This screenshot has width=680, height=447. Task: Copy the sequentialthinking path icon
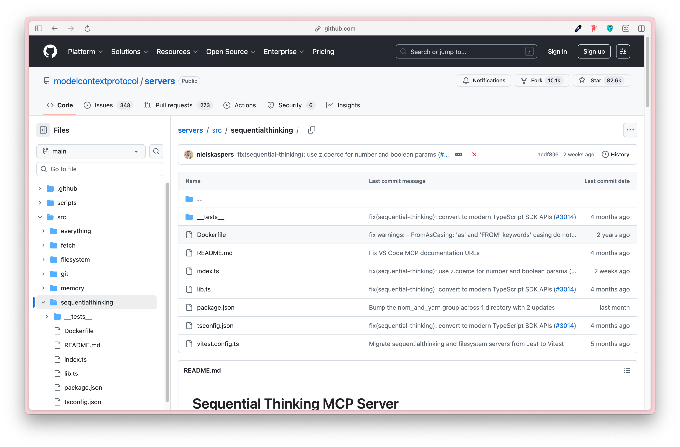(311, 130)
